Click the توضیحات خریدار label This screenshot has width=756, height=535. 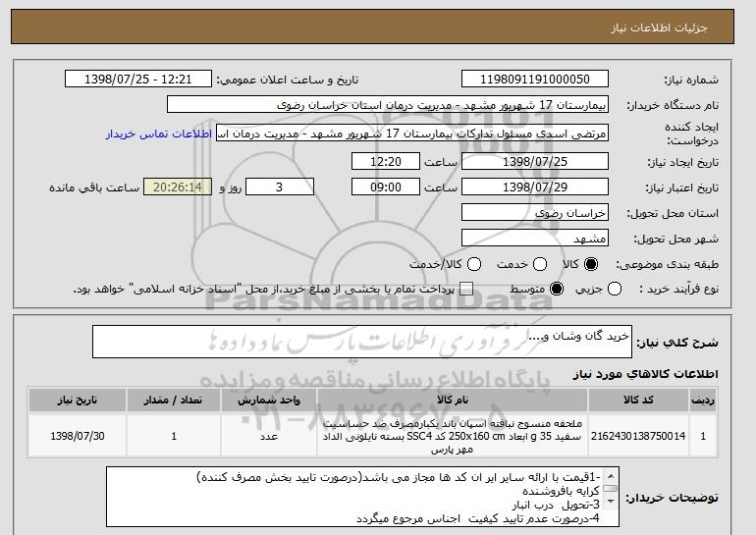click(673, 497)
